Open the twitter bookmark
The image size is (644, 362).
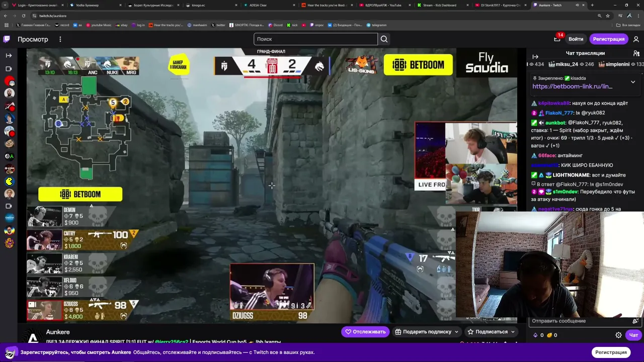[x=218, y=25]
